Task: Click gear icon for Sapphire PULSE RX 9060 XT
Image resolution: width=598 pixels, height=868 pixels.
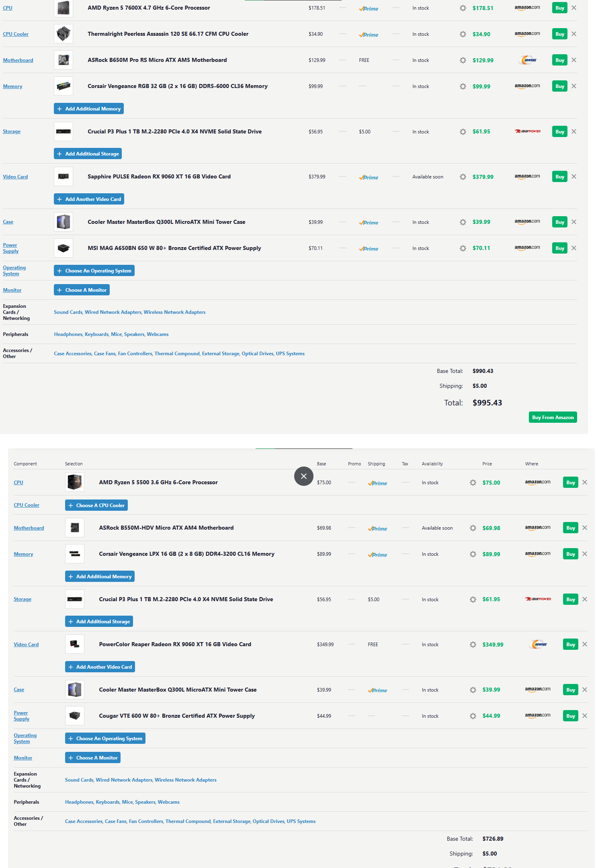Action: pos(463,177)
